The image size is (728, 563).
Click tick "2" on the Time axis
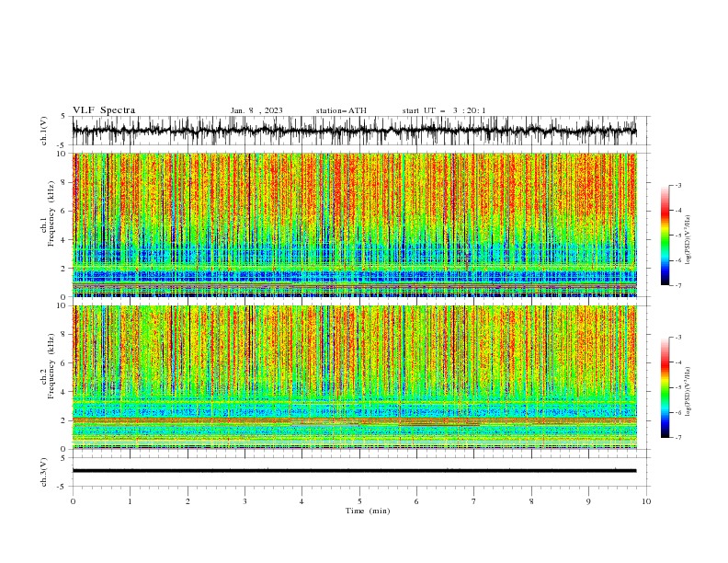(188, 501)
